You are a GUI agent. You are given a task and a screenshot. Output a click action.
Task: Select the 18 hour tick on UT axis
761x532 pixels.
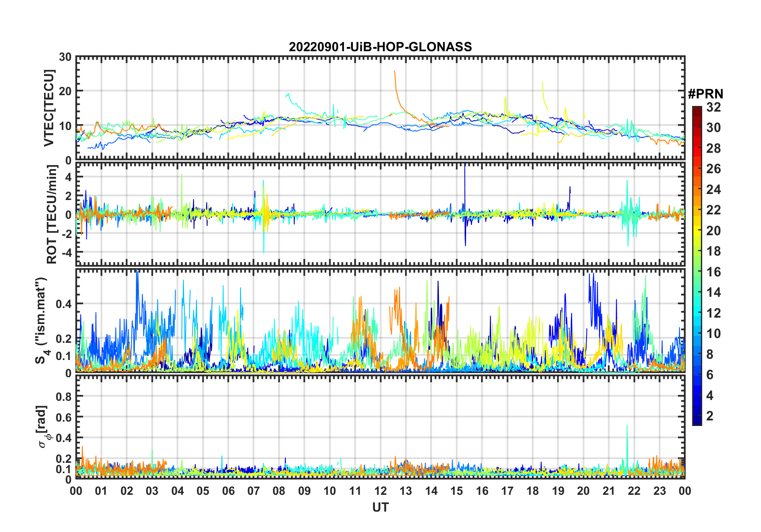533,491
